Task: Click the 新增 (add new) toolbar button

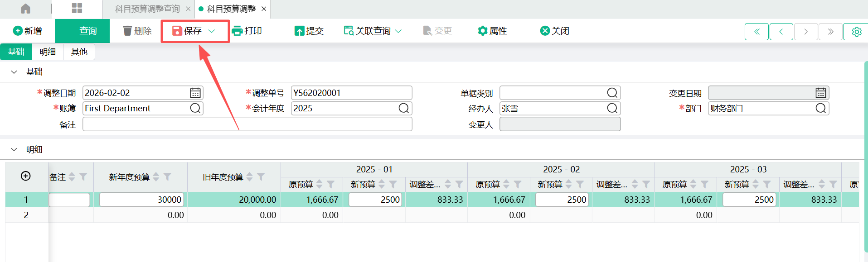Action: [x=28, y=31]
